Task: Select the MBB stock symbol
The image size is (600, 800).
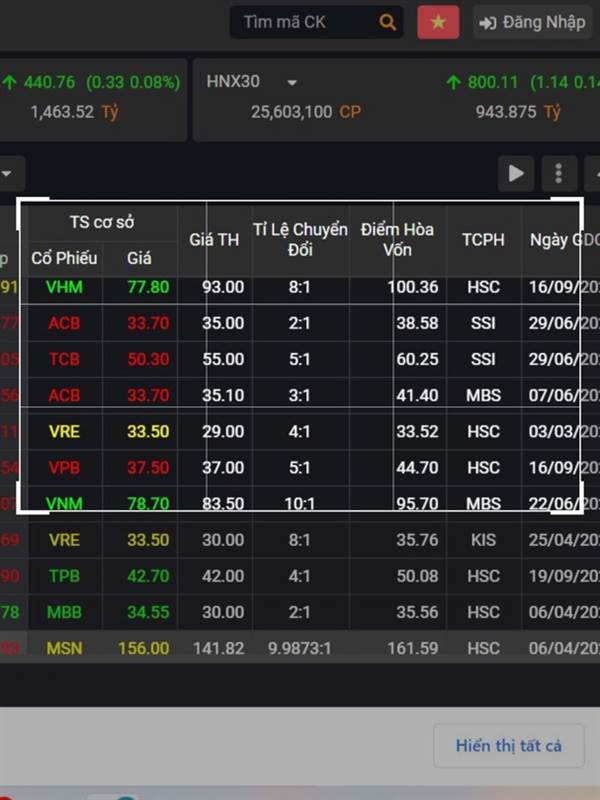Action: tap(64, 612)
